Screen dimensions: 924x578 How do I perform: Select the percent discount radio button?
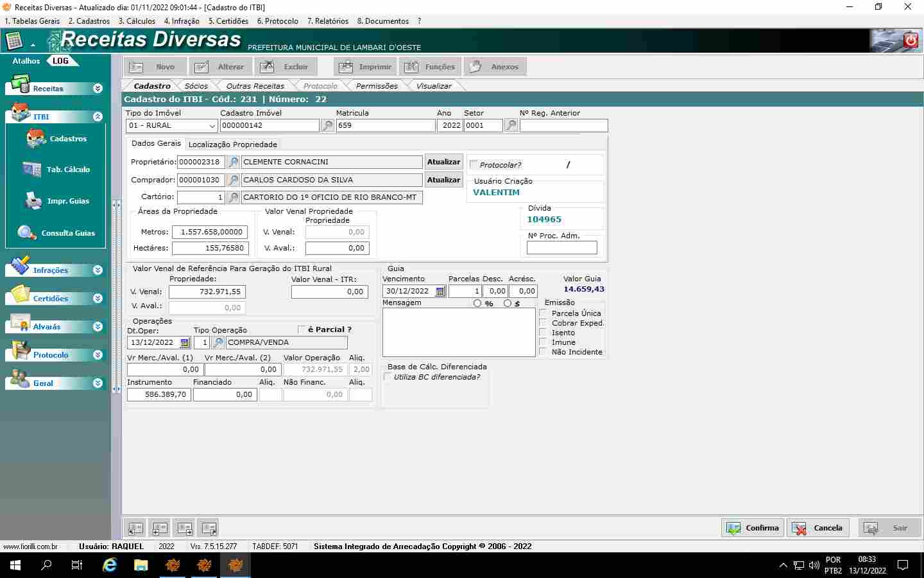click(x=477, y=303)
